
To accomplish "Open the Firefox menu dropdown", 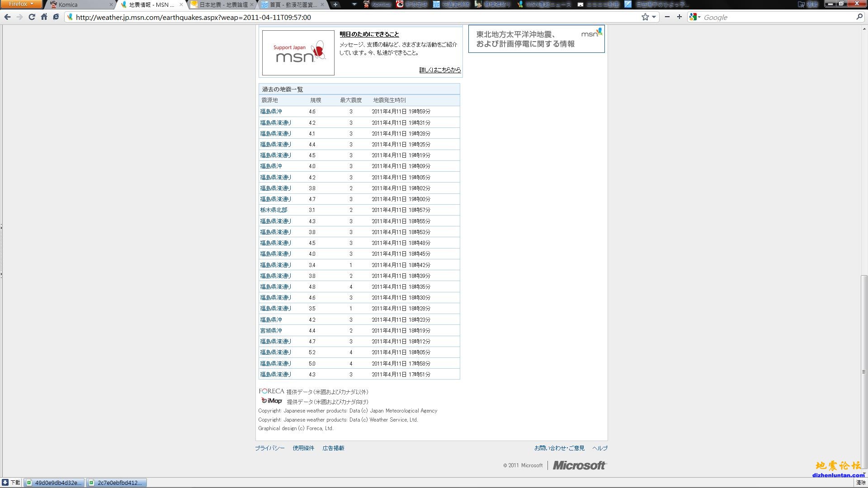I will (21, 4).
